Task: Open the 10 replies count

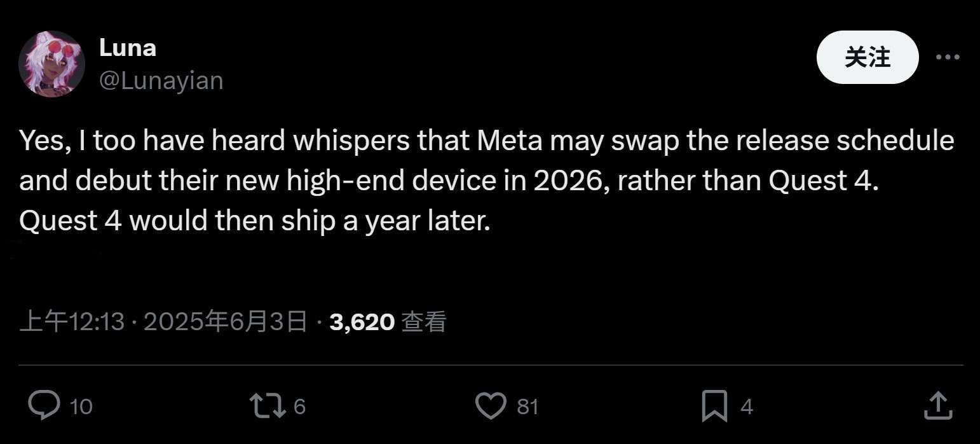Action: pos(81,405)
